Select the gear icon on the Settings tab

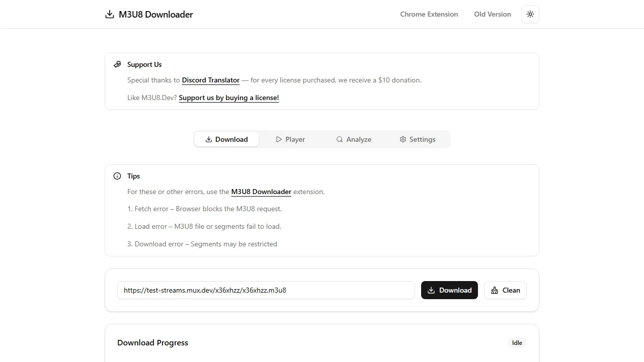403,139
